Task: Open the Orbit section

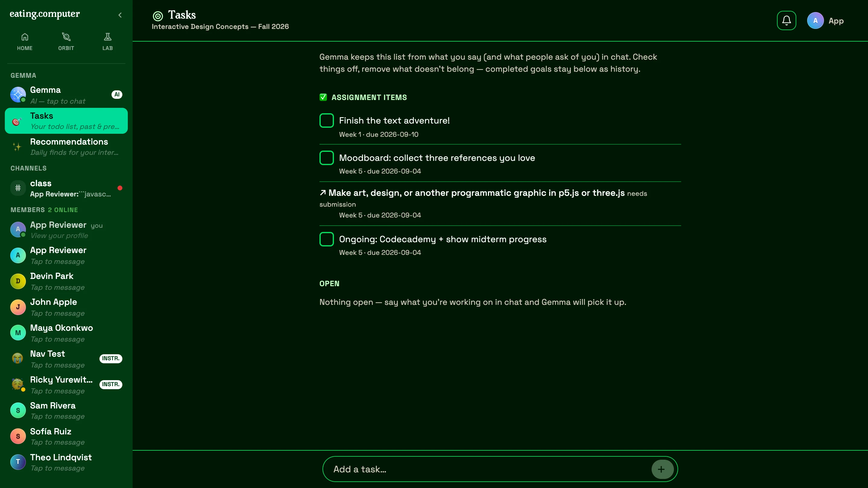Action: click(66, 42)
